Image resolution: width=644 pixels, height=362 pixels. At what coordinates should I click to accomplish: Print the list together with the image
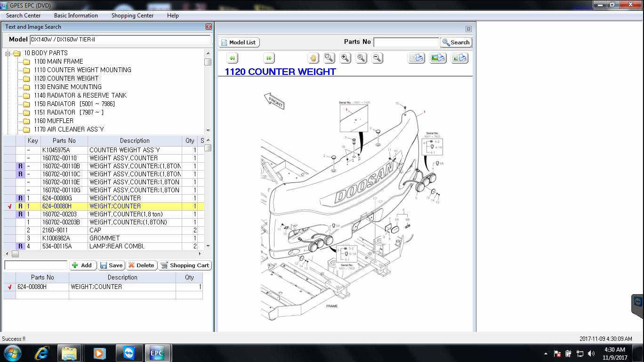[459, 58]
